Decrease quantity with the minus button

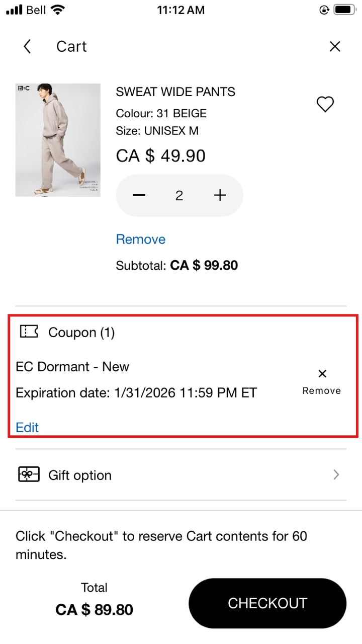point(139,196)
